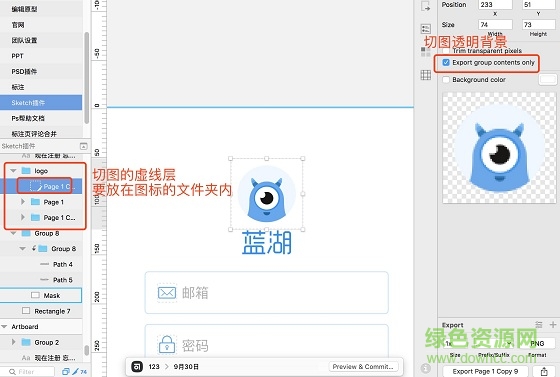This screenshot has height=377, width=560.
Task: Open the export size 1x dropdown
Action: point(479,343)
